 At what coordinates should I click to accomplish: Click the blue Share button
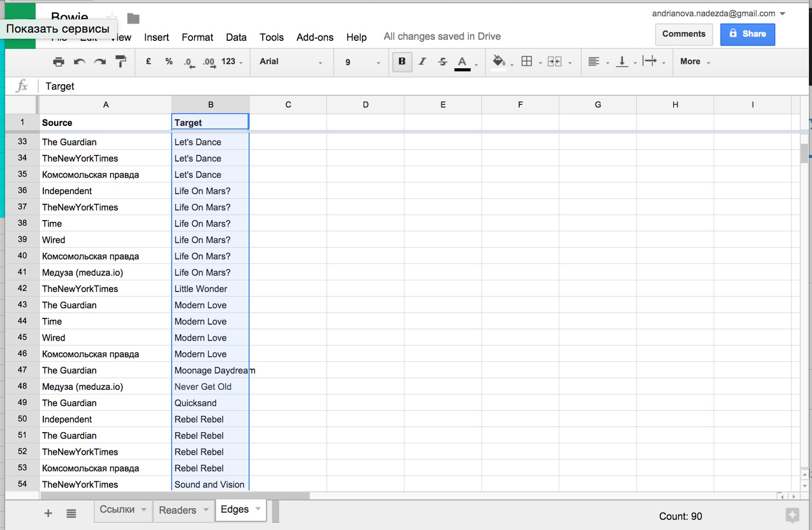[748, 34]
